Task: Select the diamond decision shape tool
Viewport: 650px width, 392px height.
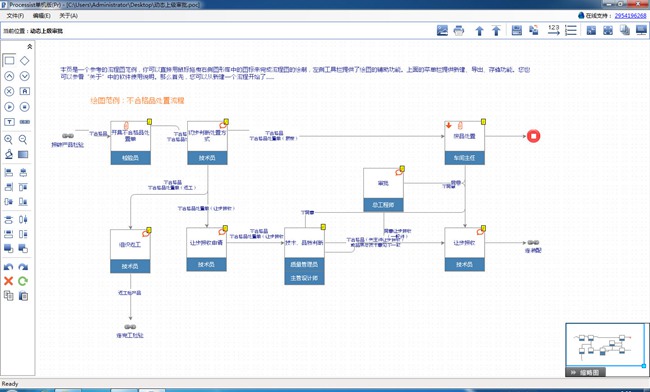Action: click(x=24, y=60)
